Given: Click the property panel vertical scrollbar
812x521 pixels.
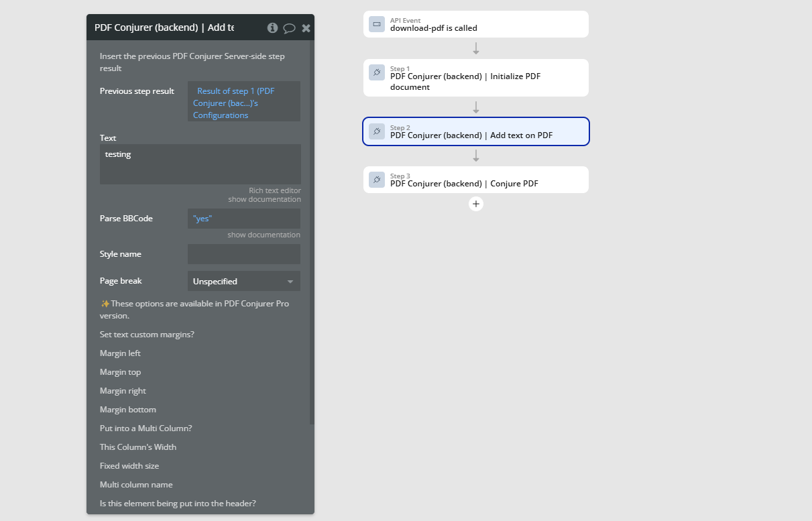Looking at the screenshot, I should tap(312, 232).
